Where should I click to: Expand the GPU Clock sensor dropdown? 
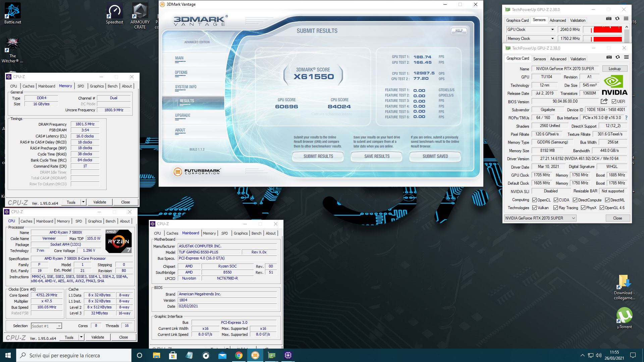point(552,29)
